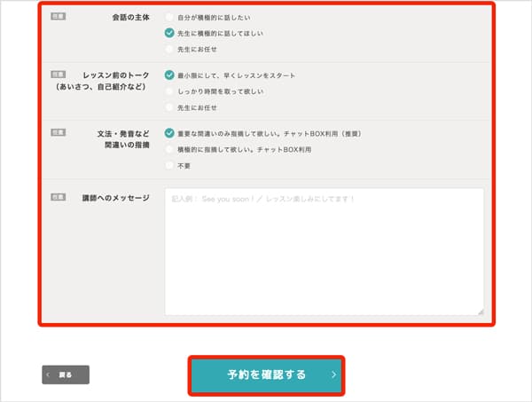Choose "積極的に指摘して欲しい" option
Image resolution: width=532 pixels, height=402 pixels.
[x=169, y=149]
